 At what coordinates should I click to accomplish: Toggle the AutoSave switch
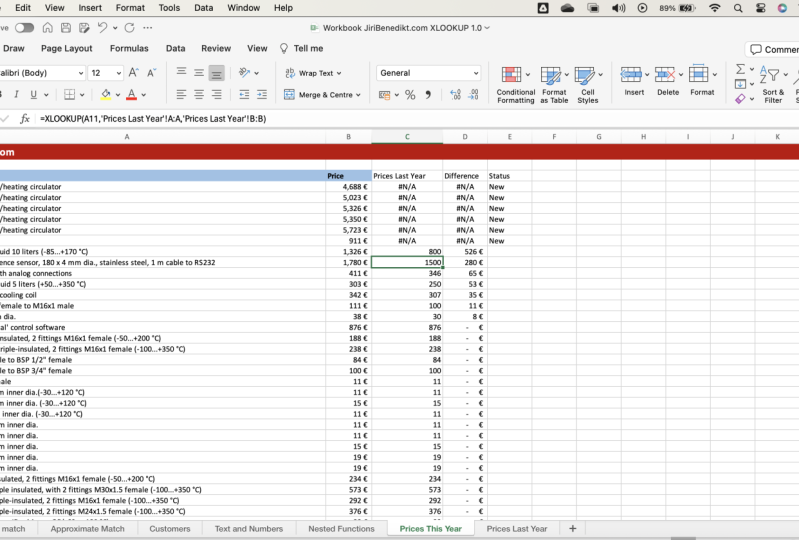[x=24, y=28]
